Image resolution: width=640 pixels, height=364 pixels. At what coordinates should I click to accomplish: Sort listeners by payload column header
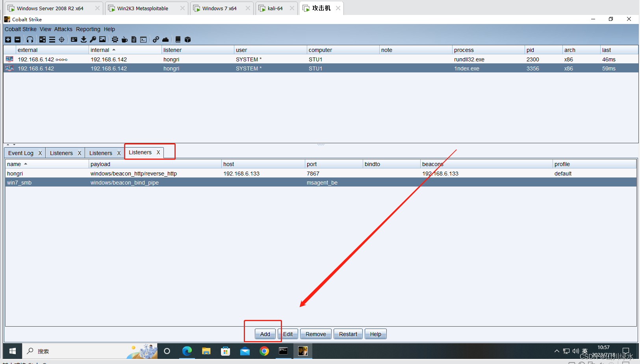click(155, 164)
